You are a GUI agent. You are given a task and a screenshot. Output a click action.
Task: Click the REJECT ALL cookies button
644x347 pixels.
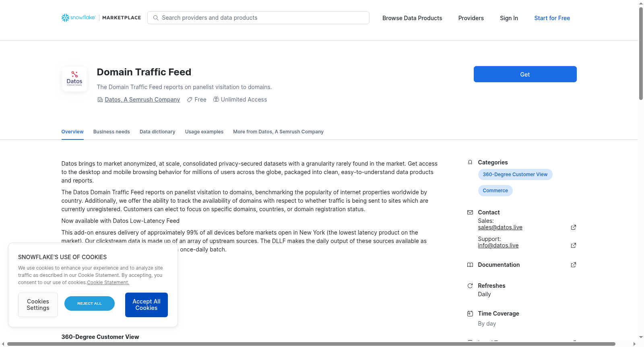click(89, 303)
